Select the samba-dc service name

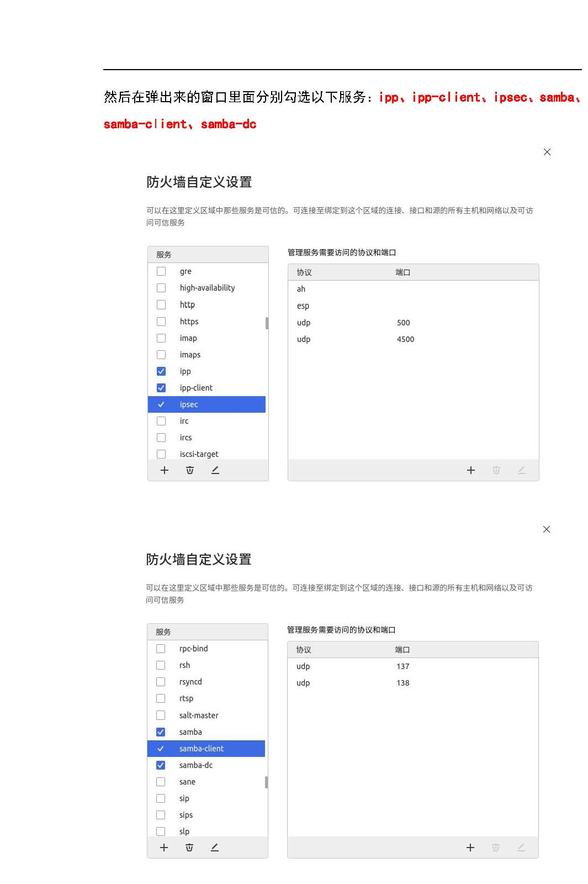pyautogui.click(x=196, y=765)
